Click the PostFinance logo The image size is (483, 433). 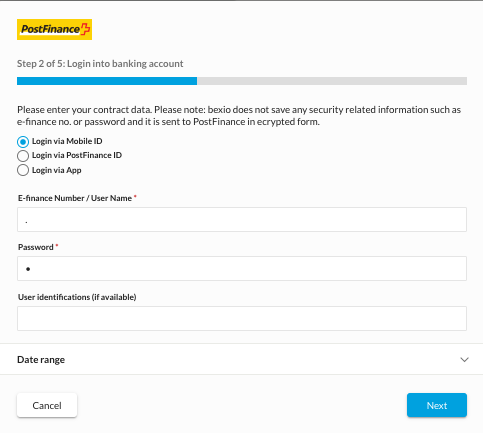pos(54,29)
